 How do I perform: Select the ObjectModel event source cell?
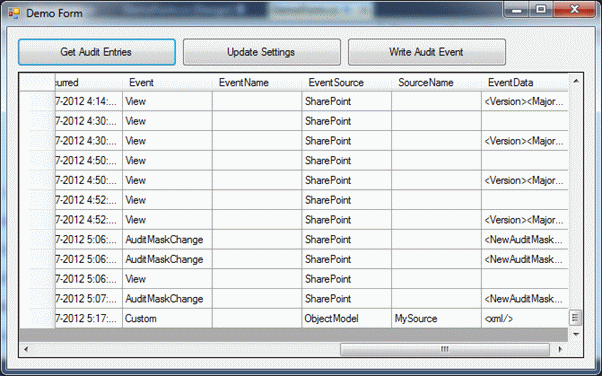tap(347, 318)
